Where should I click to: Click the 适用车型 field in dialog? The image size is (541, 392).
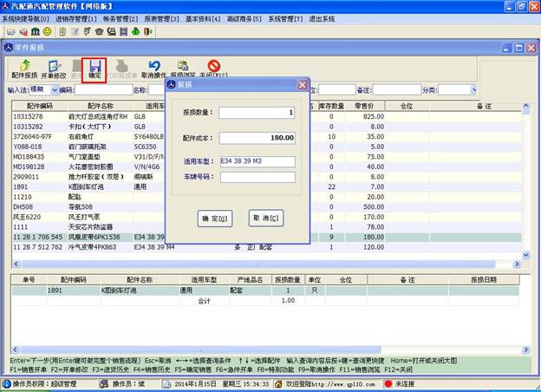[x=257, y=161]
